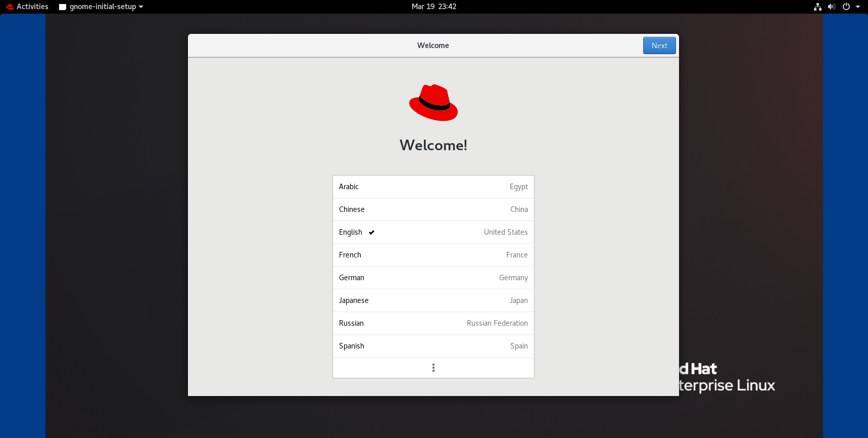Open gnome-initial-setup application menu
This screenshot has width=868, height=438.
pos(102,7)
